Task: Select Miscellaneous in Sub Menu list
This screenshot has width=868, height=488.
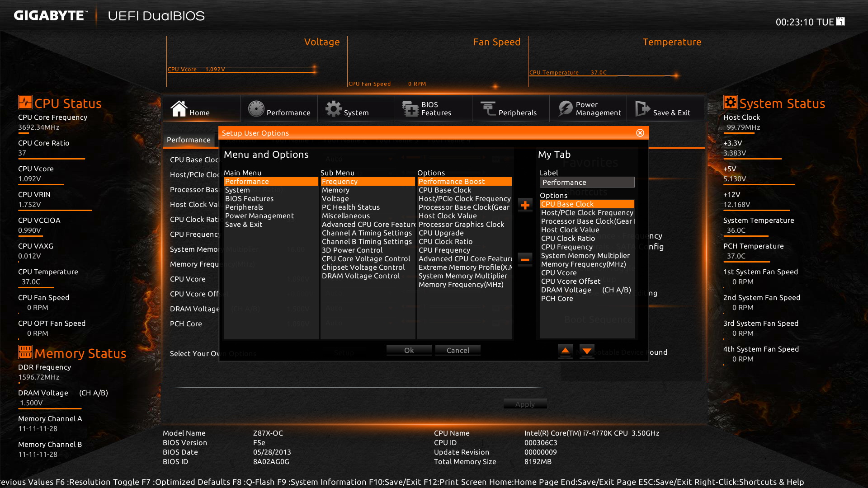Action: point(368,216)
